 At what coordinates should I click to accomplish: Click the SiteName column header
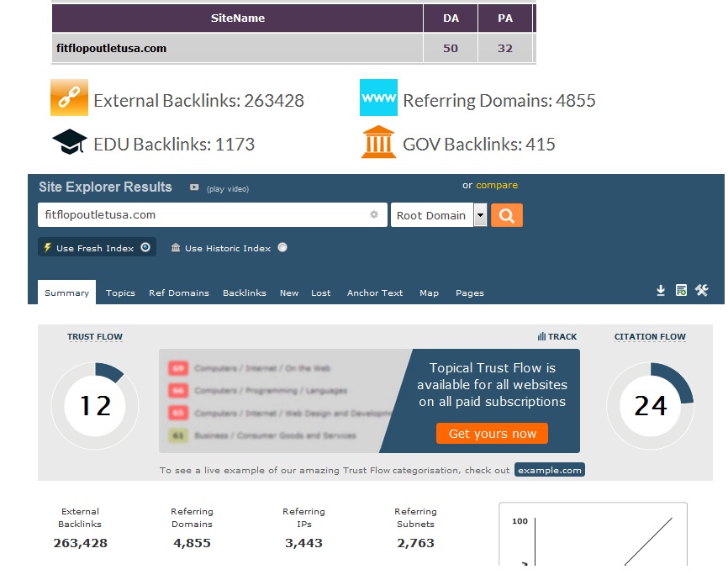pyautogui.click(x=237, y=18)
